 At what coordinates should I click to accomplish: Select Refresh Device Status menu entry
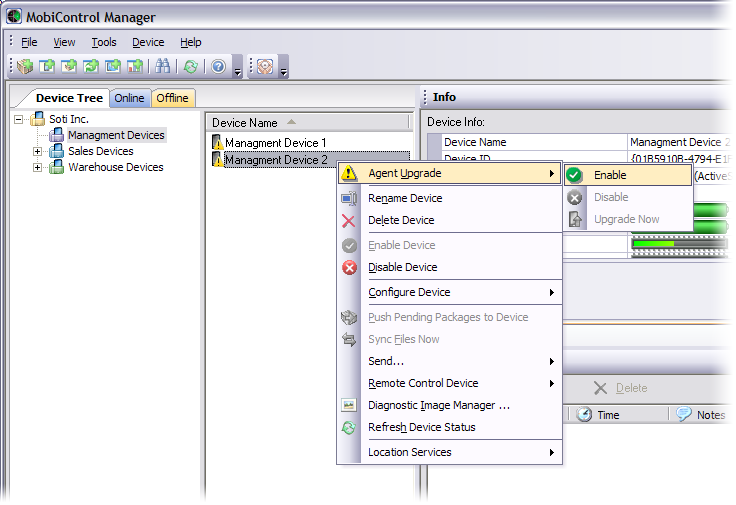(450, 428)
